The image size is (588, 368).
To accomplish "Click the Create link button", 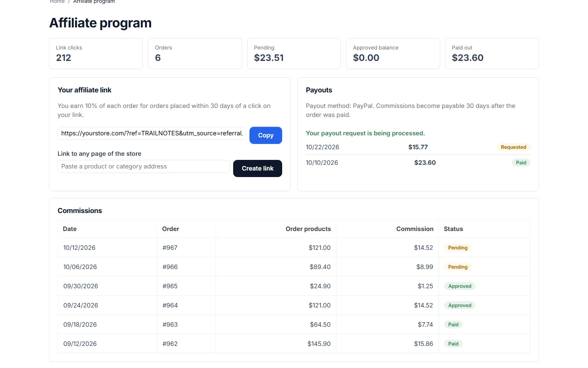I will pos(257,168).
